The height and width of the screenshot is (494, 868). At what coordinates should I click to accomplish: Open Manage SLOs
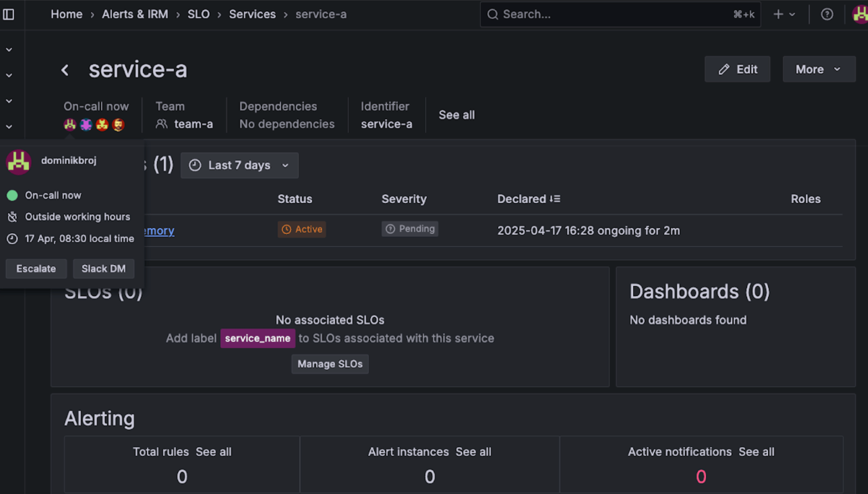[330, 364]
